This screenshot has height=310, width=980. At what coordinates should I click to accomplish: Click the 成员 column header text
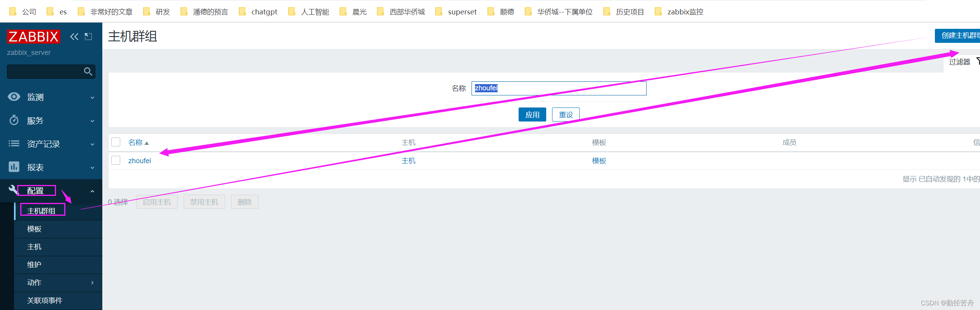click(789, 143)
